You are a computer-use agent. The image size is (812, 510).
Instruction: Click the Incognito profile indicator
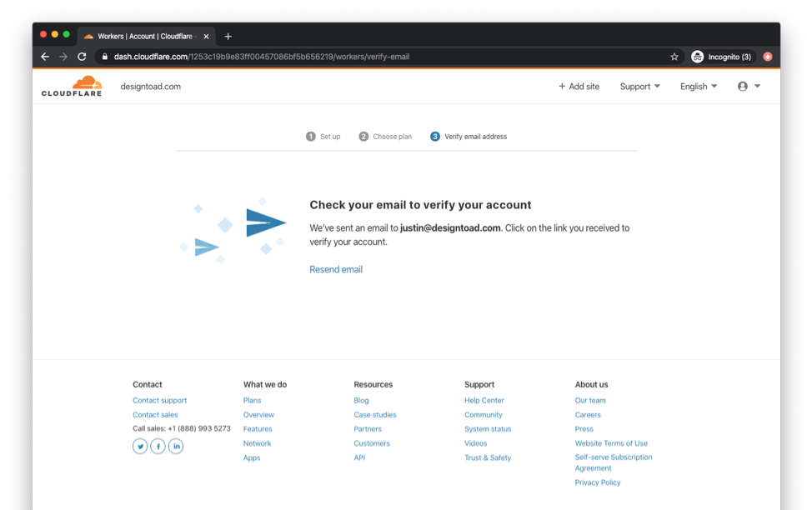(721, 57)
